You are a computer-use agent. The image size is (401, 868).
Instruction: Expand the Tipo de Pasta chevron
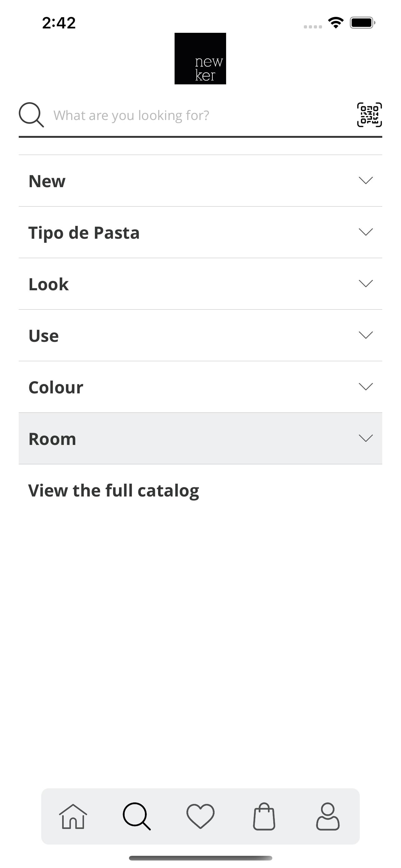(366, 232)
